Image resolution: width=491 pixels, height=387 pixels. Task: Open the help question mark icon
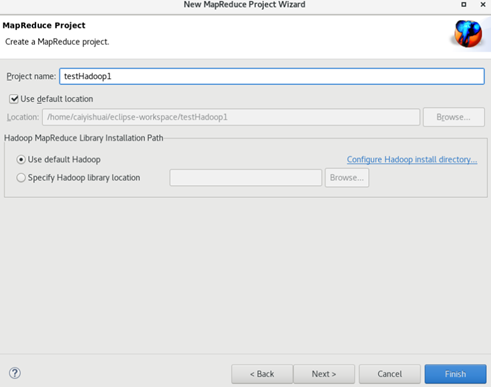[15, 373]
